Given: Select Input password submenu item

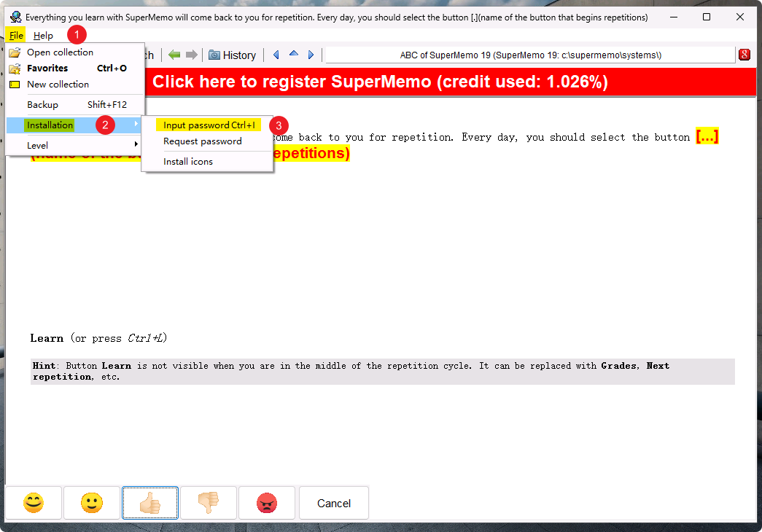Looking at the screenshot, I should pyautogui.click(x=208, y=125).
